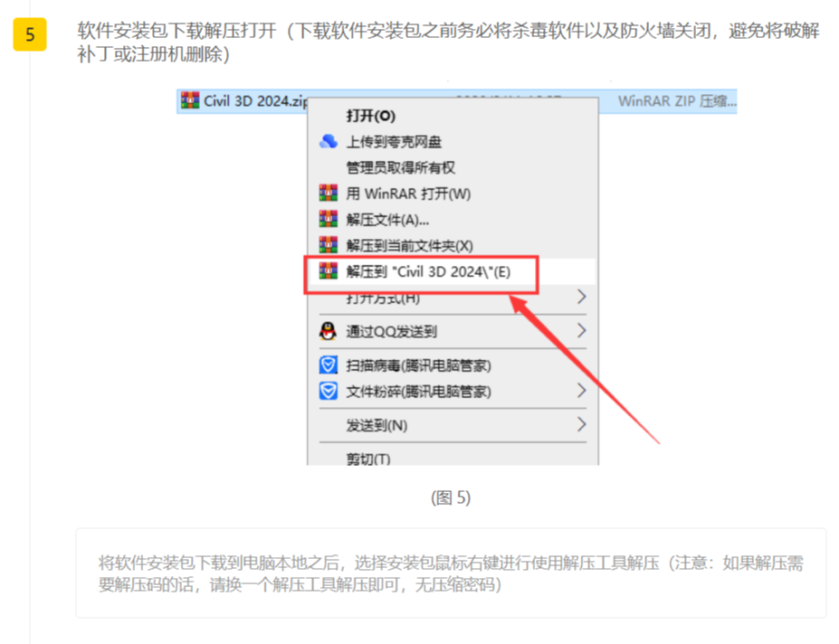Expand the 发送到(N) submenu arrow
Viewport: 839px width, 644px height.
point(582,425)
